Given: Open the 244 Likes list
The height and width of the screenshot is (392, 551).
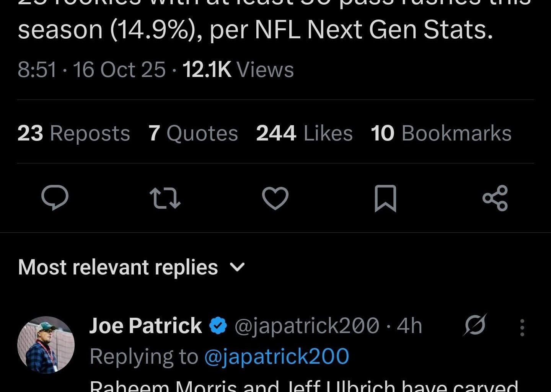Looking at the screenshot, I should pos(304,133).
